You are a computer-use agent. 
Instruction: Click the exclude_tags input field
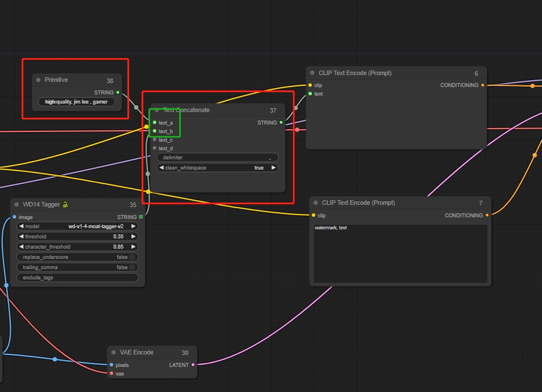pyautogui.click(x=77, y=278)
